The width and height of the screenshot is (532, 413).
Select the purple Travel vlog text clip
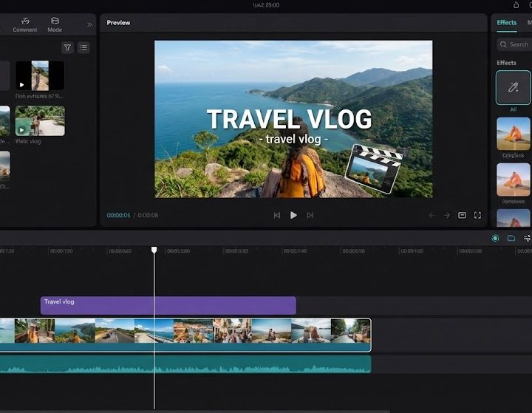pos(168,305)
